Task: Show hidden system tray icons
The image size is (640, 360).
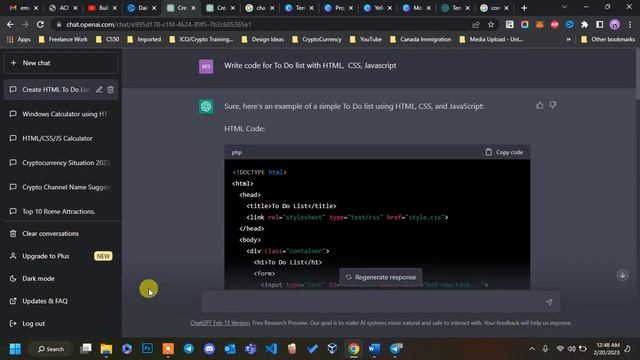Action: point(532,349)
